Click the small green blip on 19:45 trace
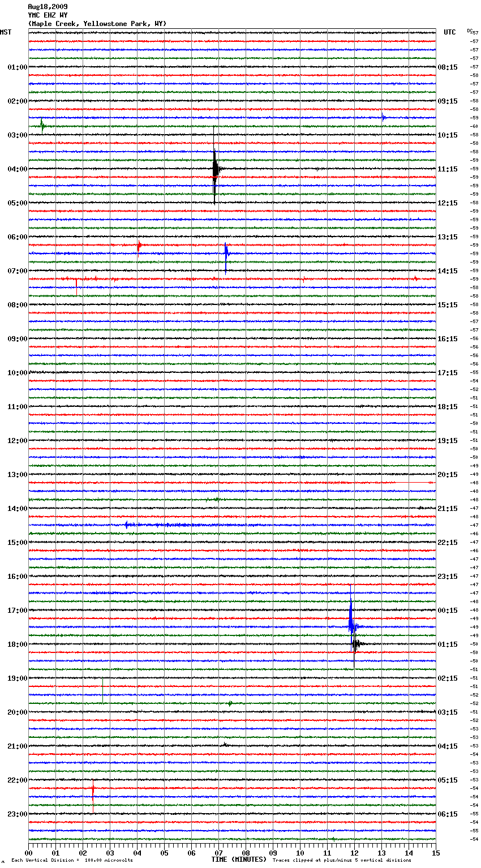This screenshot has height=868, width=481. pos(230,703)
